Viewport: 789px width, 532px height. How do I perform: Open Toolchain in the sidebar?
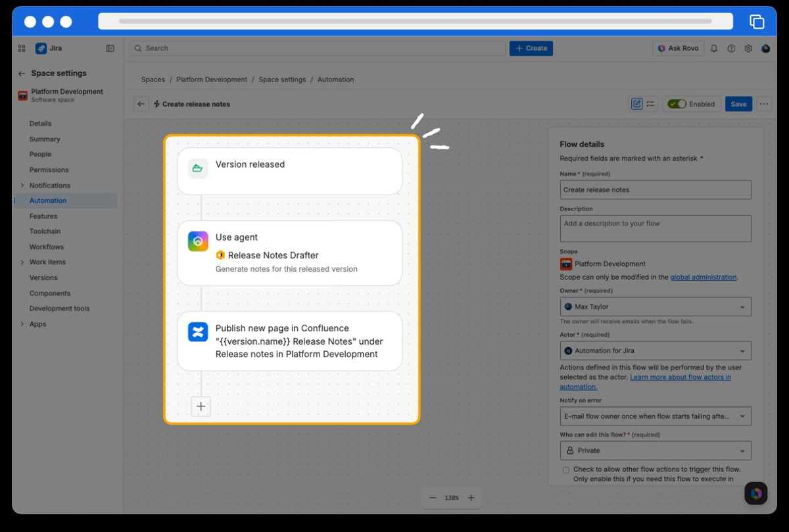[45, 231]
